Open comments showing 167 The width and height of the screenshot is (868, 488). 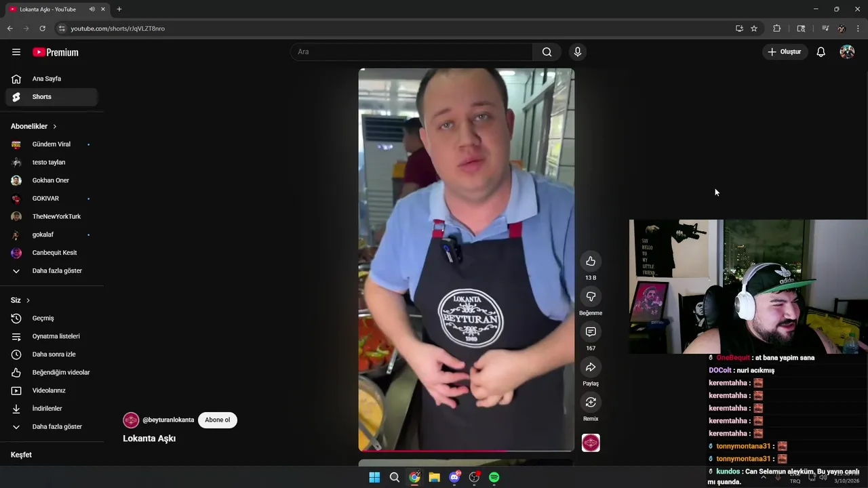point(591,332)
